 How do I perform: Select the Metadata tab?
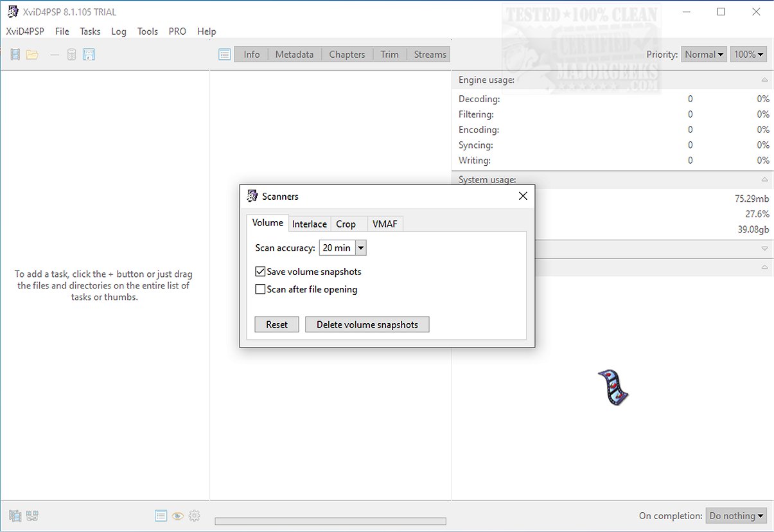click(x=294, y=55)
